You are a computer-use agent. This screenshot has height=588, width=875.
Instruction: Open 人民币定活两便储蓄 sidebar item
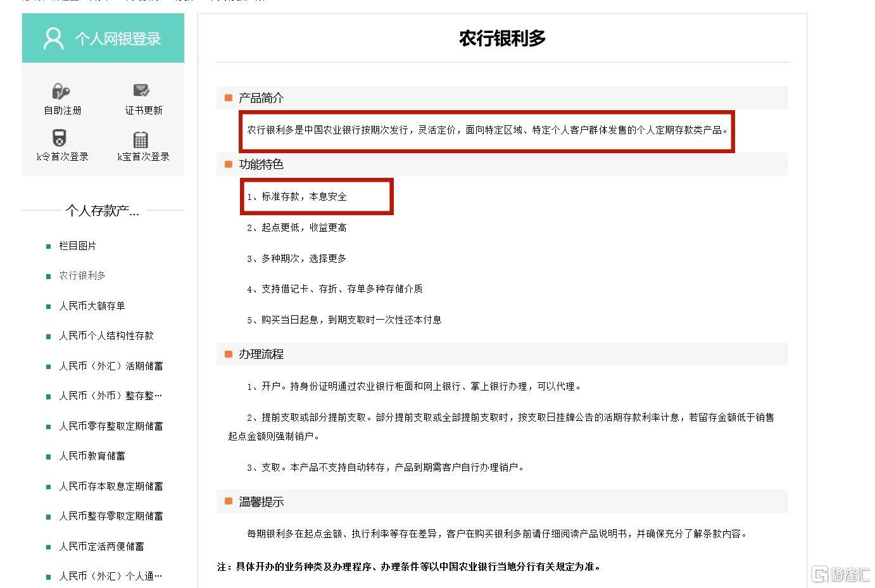pos(101,546)
